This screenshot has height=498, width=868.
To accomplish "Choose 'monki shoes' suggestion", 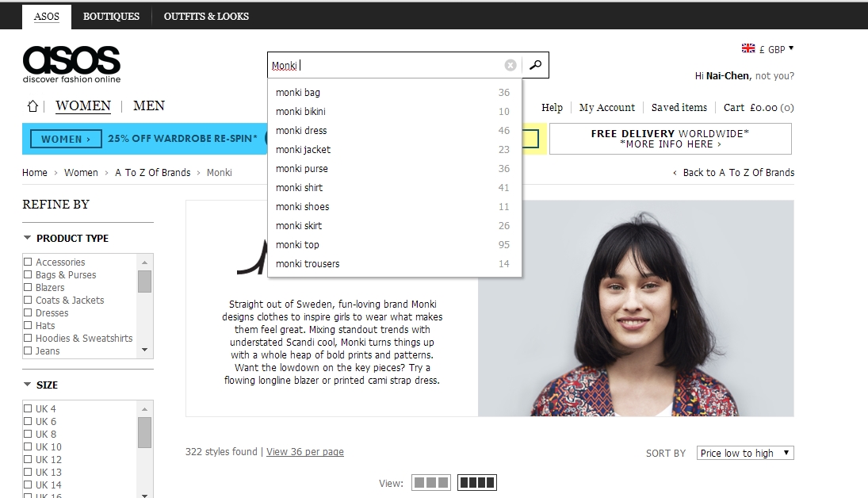I will point(394,207).
